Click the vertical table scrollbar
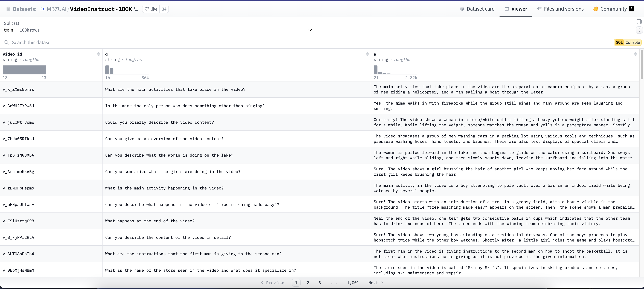 pyautogui.click(x=642, y=64)
